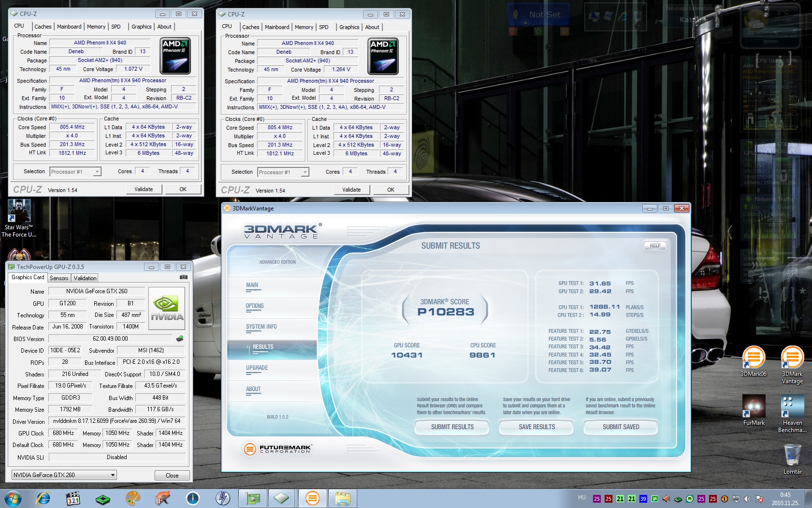
Task: Click Validate in the left CPU-Z window
Action: click(x=144, y=189)
